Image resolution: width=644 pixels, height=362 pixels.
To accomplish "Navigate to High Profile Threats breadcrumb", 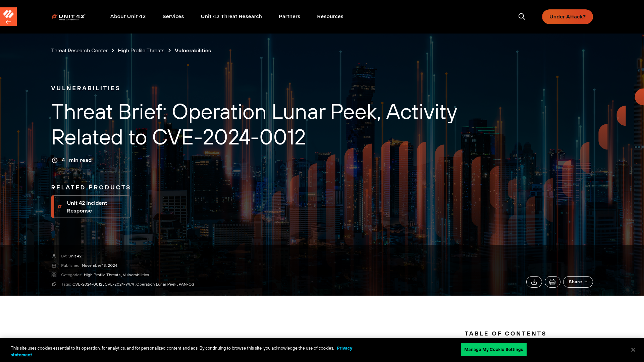I will 141,50.
